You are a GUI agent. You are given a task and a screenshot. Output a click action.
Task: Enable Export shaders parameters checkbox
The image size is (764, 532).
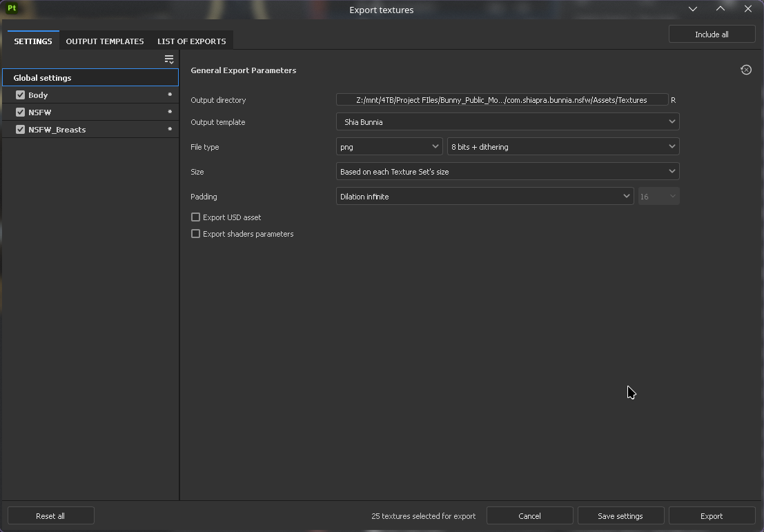pos(196,234)
